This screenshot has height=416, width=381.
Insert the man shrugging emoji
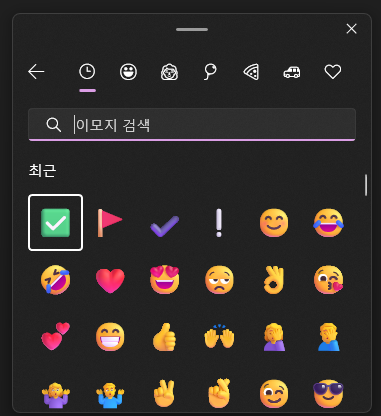(110, 395)
